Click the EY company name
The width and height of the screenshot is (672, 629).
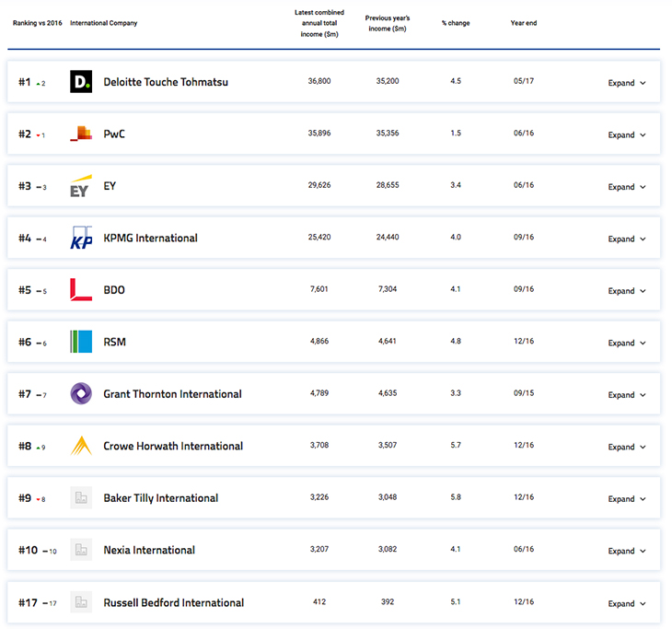[x=110, y=186]
